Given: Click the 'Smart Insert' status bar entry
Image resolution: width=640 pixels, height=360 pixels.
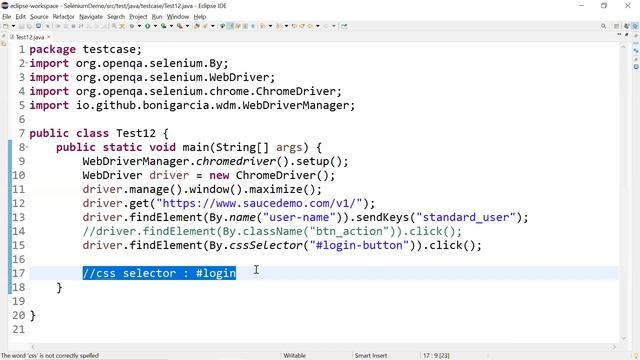Looking at the screenshot, I should pos(371,356).
